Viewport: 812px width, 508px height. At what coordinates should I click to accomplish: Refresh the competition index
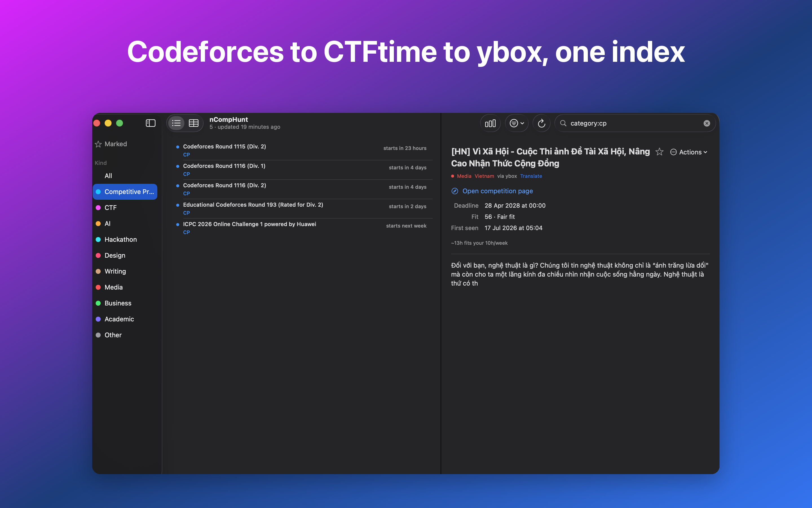click(541, 123)
